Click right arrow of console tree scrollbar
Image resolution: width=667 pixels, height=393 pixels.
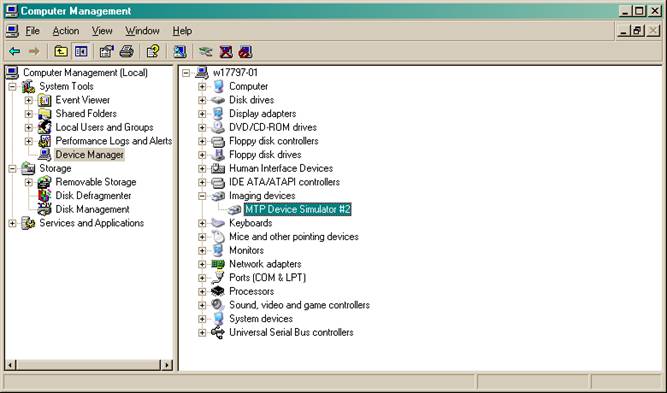coord(167,365)
